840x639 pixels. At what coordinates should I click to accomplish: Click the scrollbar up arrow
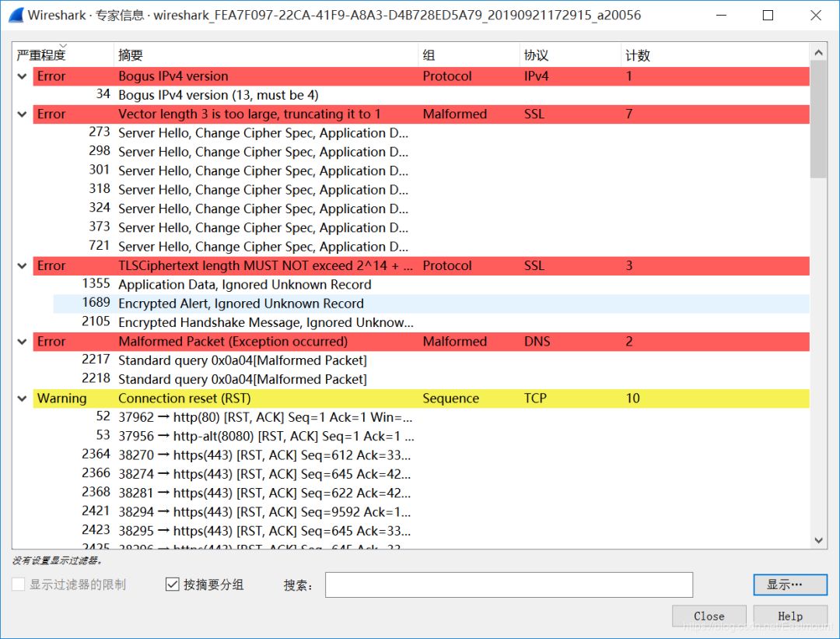click(818, 52)
